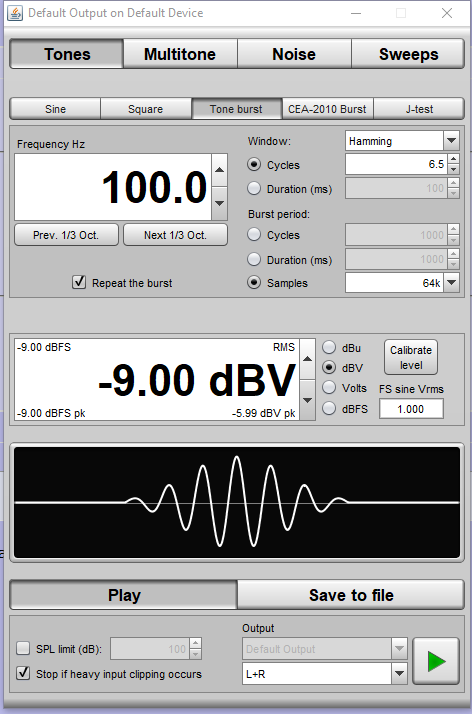Click the Play button
472x714 pixels.
124,595
